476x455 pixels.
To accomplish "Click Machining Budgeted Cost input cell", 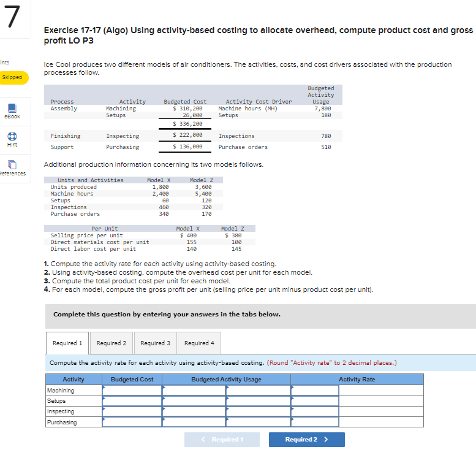I will pos(132,390).
